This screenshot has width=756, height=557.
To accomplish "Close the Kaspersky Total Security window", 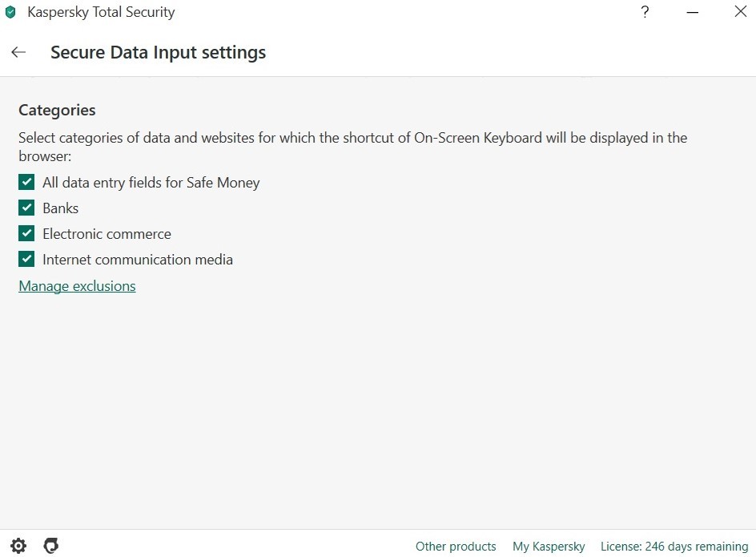I will (x=741, y=11).
